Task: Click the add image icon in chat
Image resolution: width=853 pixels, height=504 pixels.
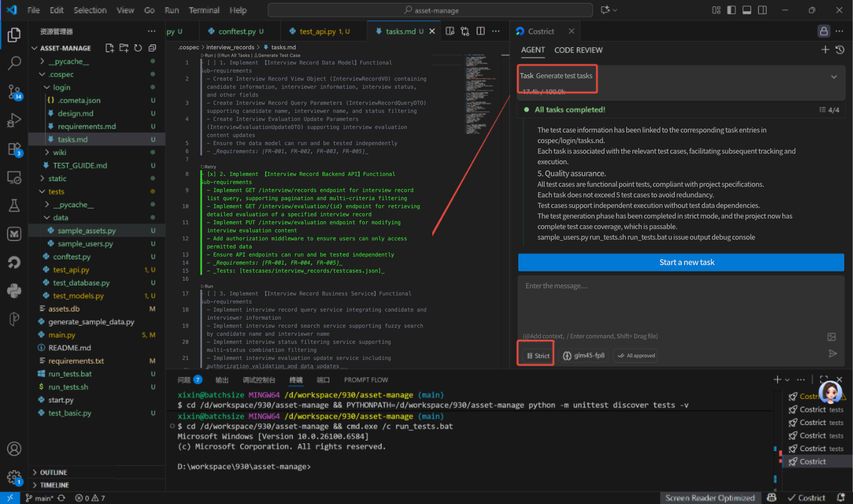Action: [x=831, y=337]
